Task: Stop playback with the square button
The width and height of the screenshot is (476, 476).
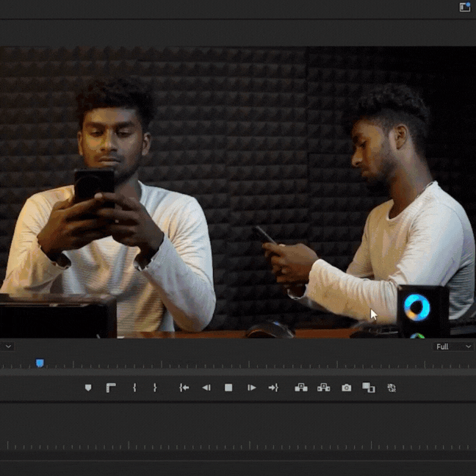Action: pyautogui.click(x=228, y=388)
